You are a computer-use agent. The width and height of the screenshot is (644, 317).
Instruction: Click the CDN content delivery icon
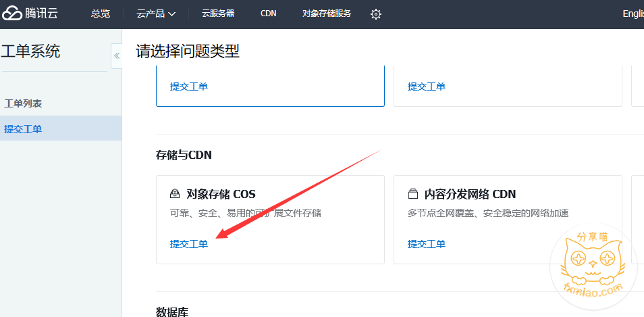coord(412,194)
